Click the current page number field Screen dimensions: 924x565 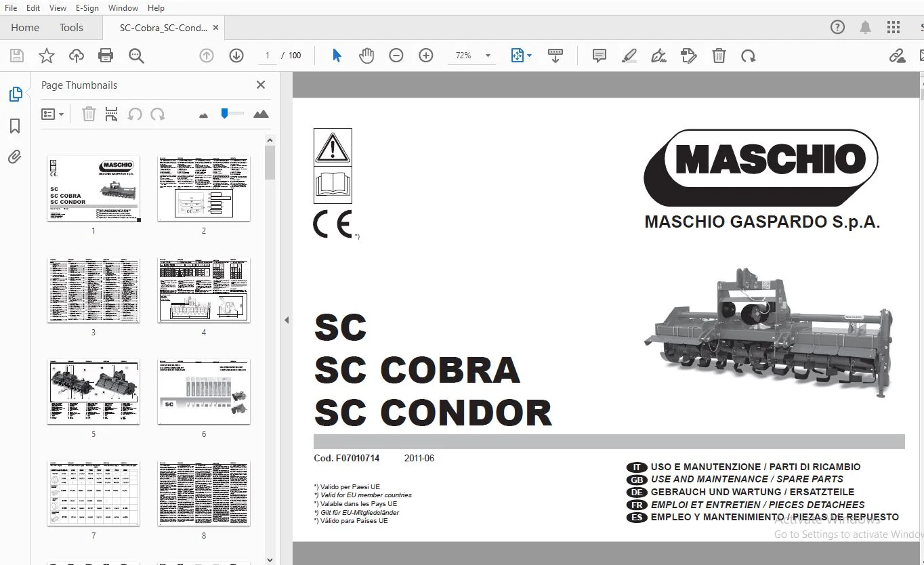click(x=268, y=56)
